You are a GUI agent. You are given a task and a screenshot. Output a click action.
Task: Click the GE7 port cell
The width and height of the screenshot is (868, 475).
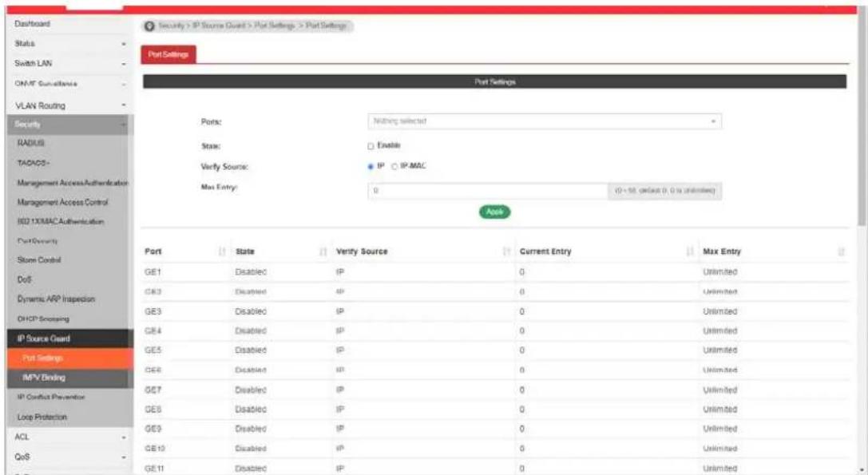(153, 390)
